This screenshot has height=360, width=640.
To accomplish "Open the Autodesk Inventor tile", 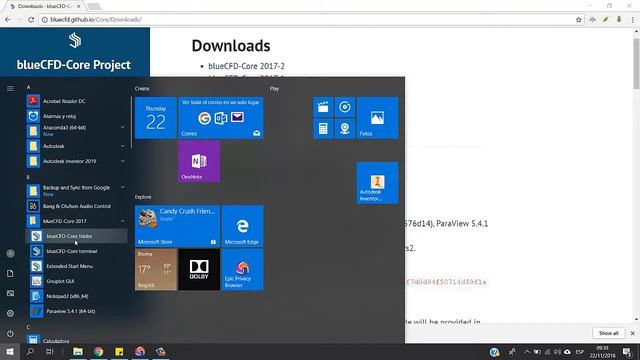I will coord(377,182).
